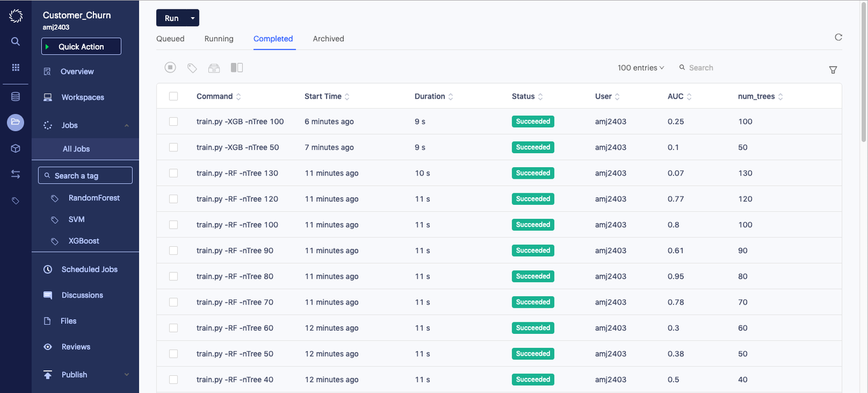Switch to the Archived tab
The width and height of the screenshot is (868, 393).
(x=329, y=39)
